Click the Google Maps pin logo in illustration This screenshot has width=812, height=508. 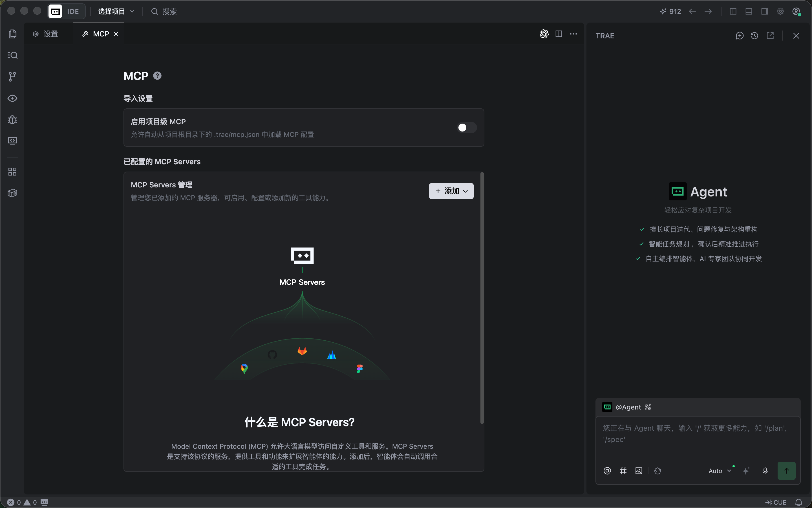click(244, 369)
